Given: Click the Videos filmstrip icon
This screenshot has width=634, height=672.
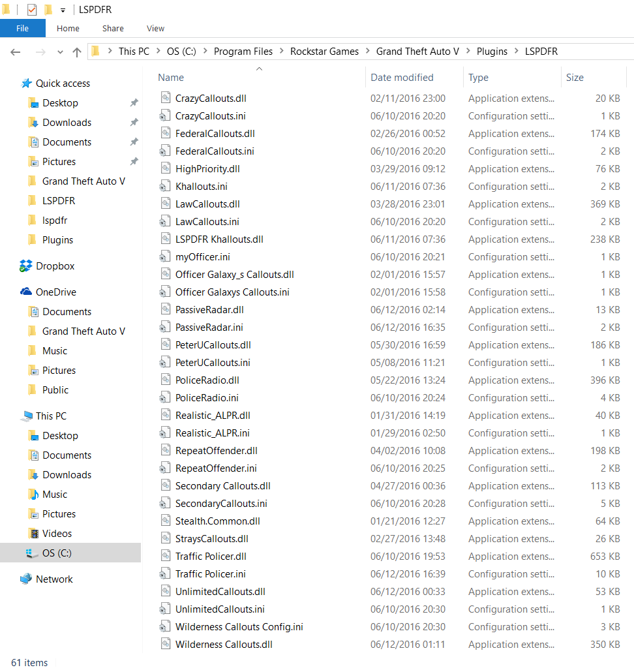Looking at the screenshot, I should pos(33,534).
